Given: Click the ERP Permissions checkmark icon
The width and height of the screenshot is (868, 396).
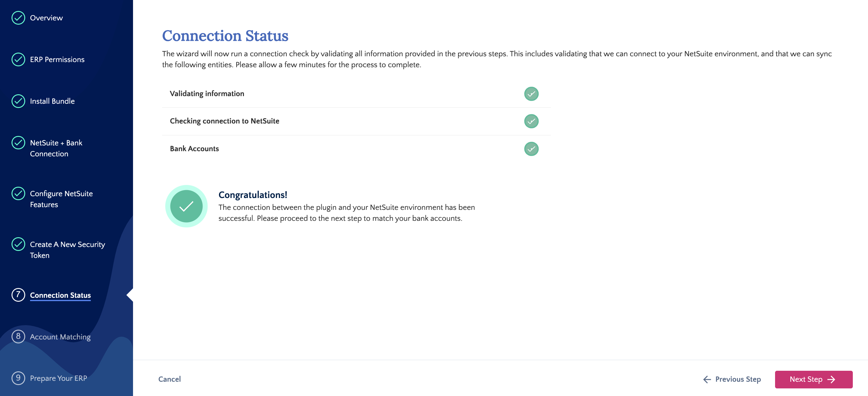Looking at the screenshot, I should click(18, 59).
